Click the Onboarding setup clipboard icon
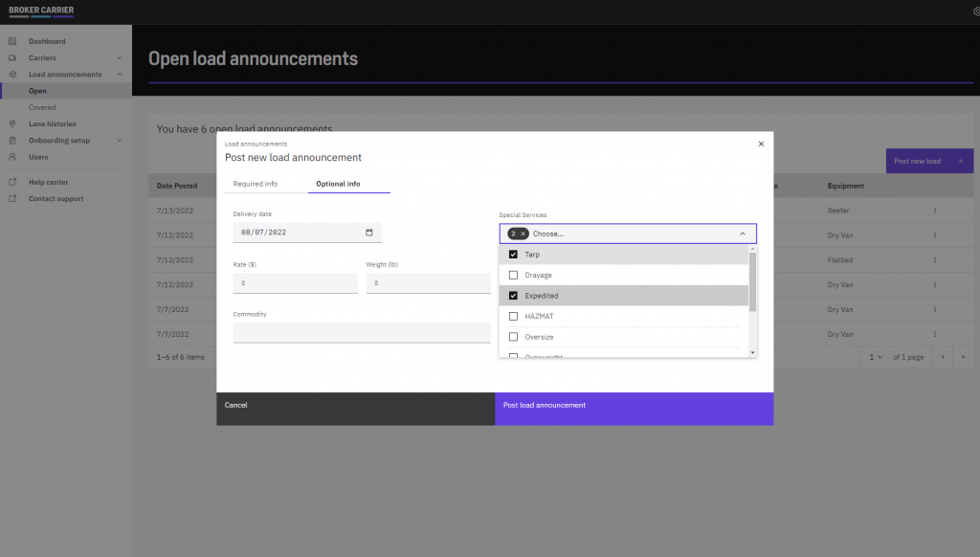Image resolution: width=980 pixels, height=557 pixels. [12, 140]
